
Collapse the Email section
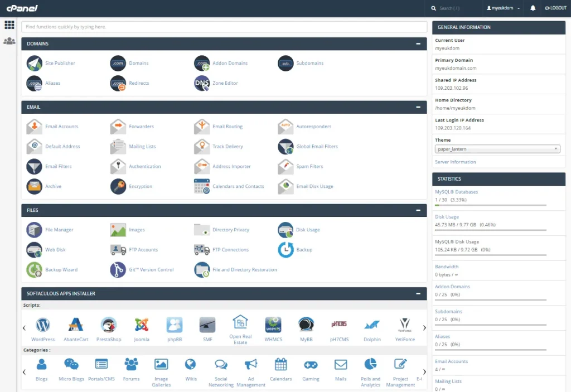click(x=418, y=107)
